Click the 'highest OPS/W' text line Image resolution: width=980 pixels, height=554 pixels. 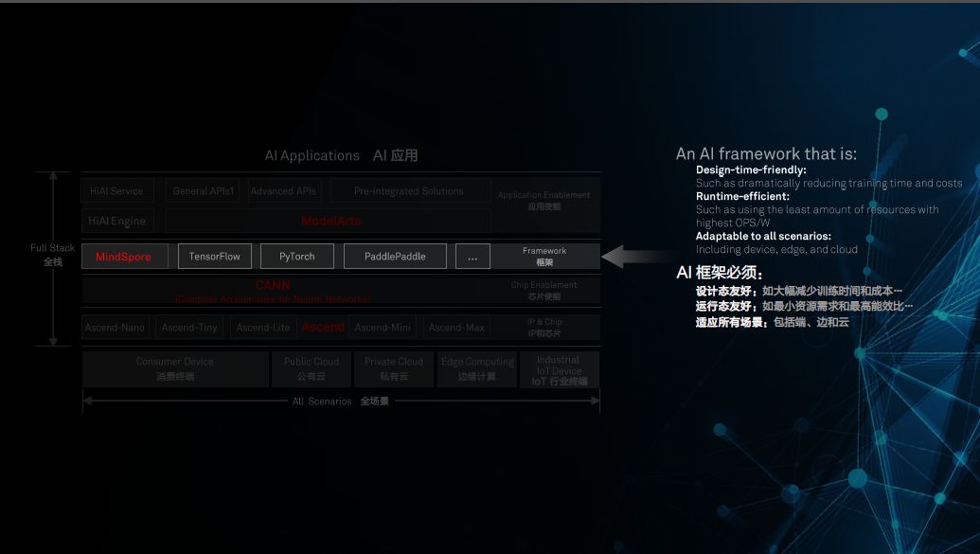click(x=733, y=223)
